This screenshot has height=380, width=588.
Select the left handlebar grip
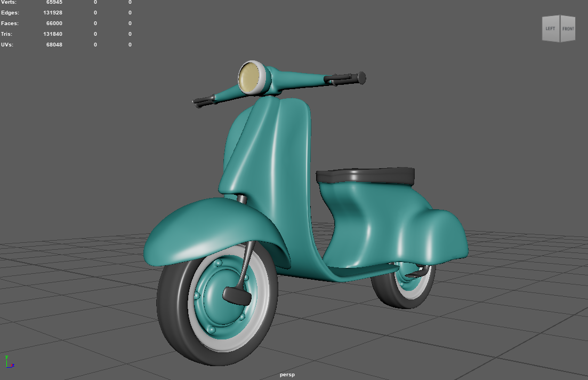click(204, 101)
